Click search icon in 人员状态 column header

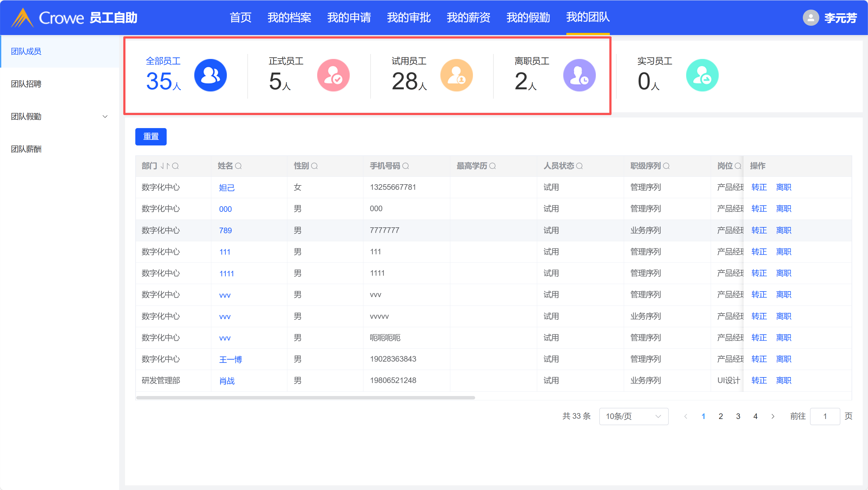pos(579,166)
